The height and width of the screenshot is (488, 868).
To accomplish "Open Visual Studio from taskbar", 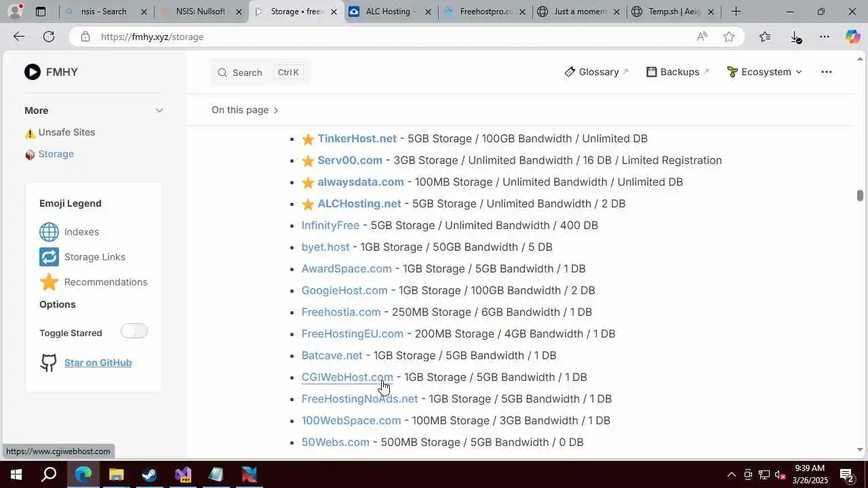I will pyautogui.click(x=182, y=474).
